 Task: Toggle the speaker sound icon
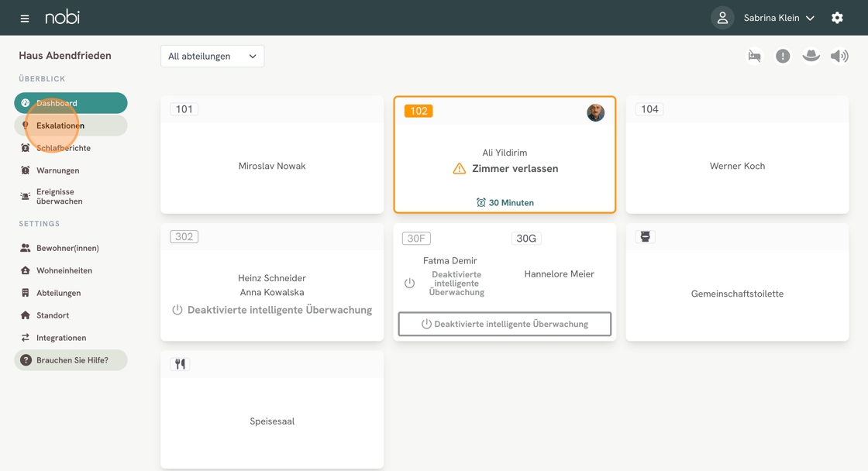(839, 56)
